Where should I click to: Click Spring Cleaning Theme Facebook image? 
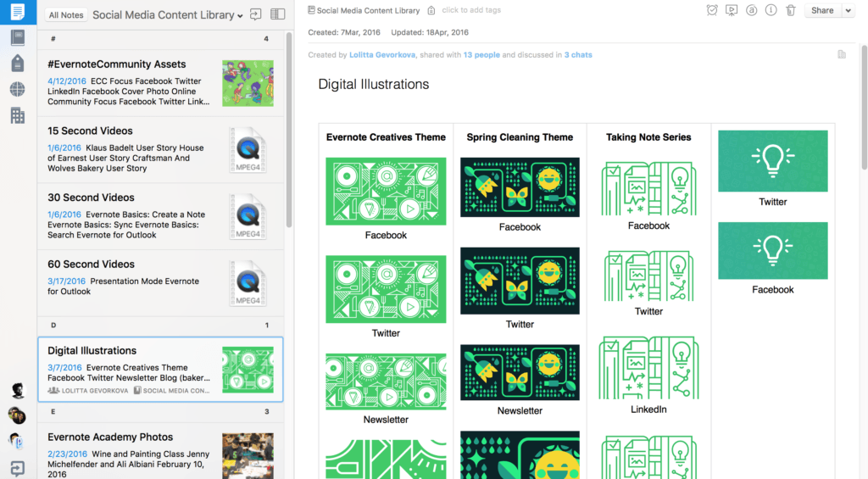pyautogui.click(x=520, y=187)
